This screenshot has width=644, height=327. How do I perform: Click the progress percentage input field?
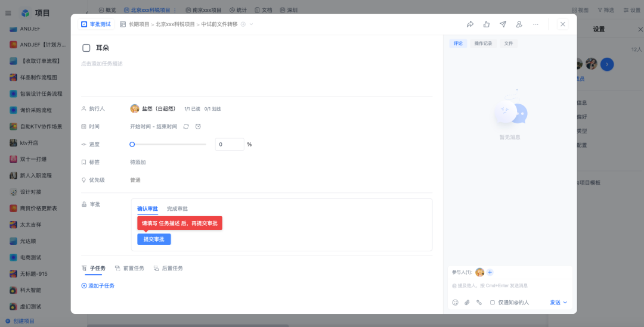tap(230, 144)
